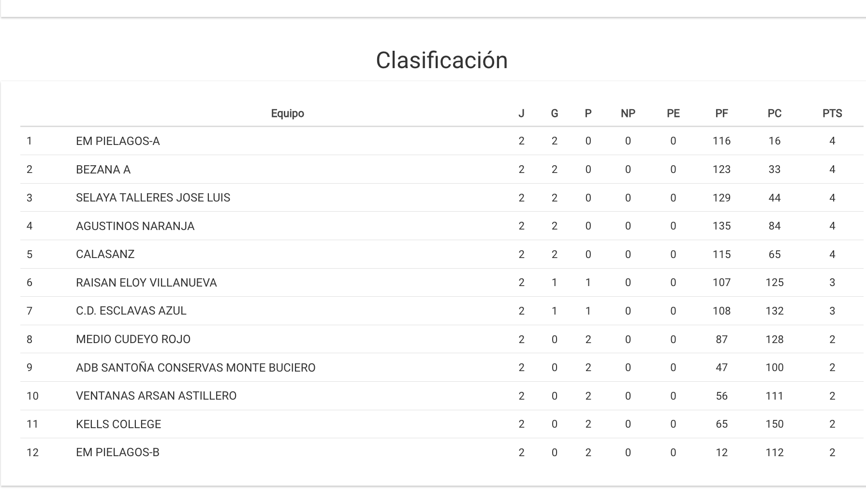Click KELLS COLLEGE team name

pos(118,424)
